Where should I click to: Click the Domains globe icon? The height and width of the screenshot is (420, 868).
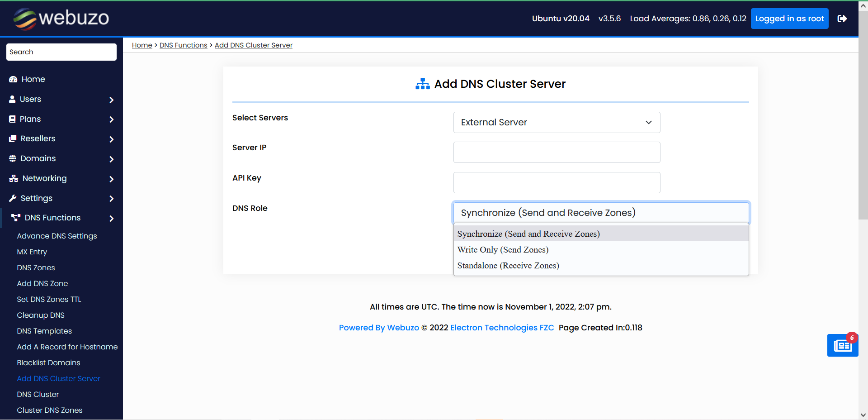click(x=13, y=158)
